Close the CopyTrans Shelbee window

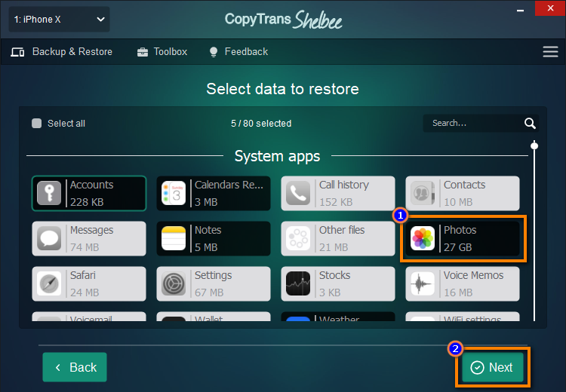(x=550, y=8)
